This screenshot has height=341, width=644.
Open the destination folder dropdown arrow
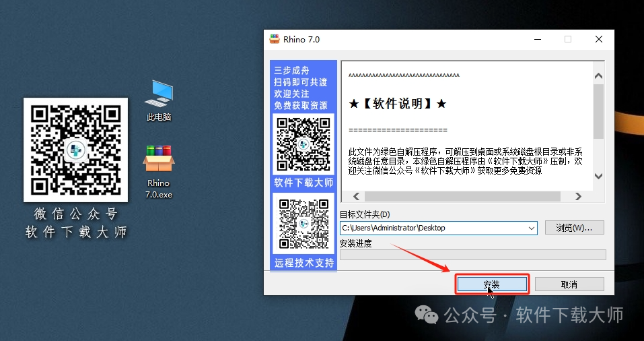[531, 228]
